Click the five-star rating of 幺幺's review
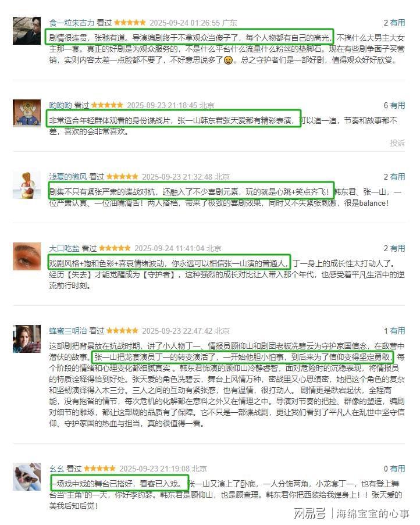The height and width of the screenshot is (525, 420). [99, 469]
